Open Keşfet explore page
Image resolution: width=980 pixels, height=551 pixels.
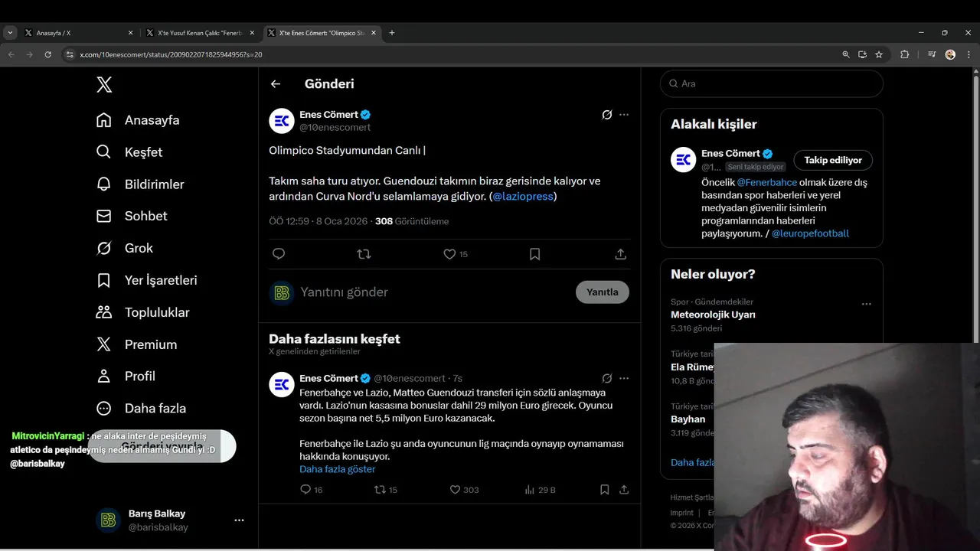(x=129, y=152)
